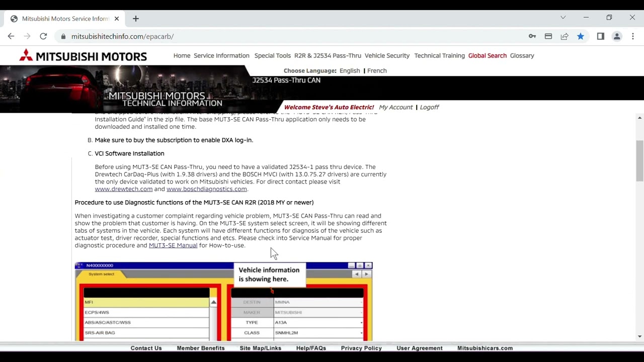
Task: Open the Chrome profile avatar
Action: point(617,36)
